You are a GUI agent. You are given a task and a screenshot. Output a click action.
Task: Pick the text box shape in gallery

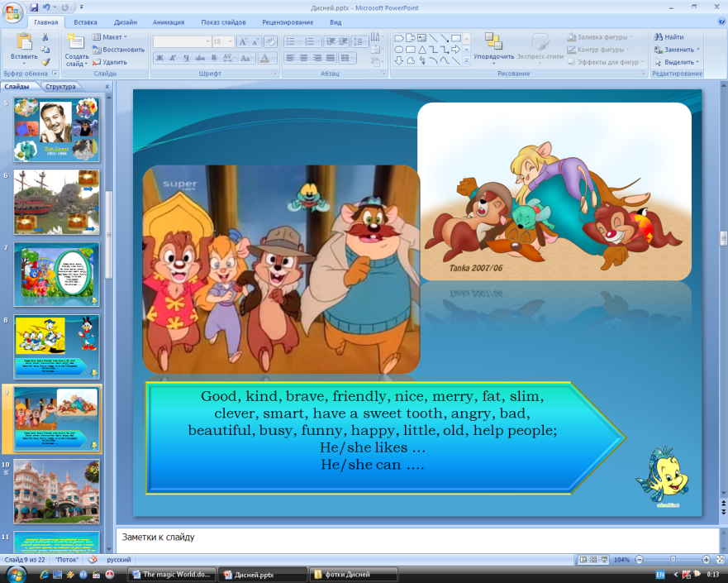click(422, 38)
